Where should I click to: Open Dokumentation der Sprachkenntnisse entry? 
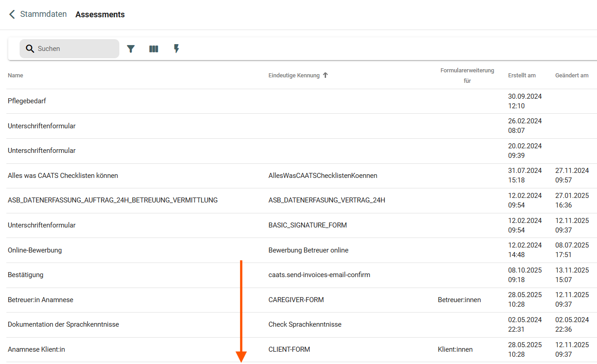[63, 324]
